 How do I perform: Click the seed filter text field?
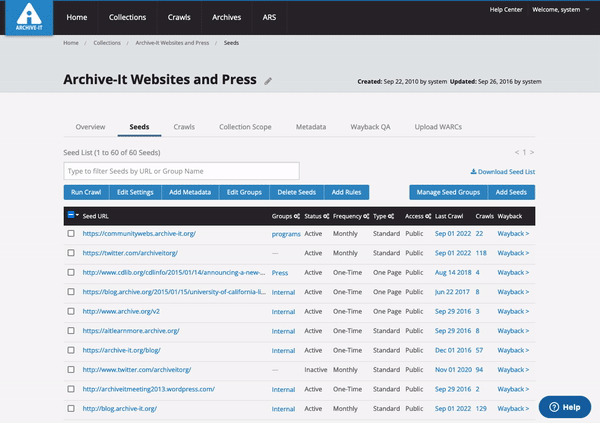point(180,171)
